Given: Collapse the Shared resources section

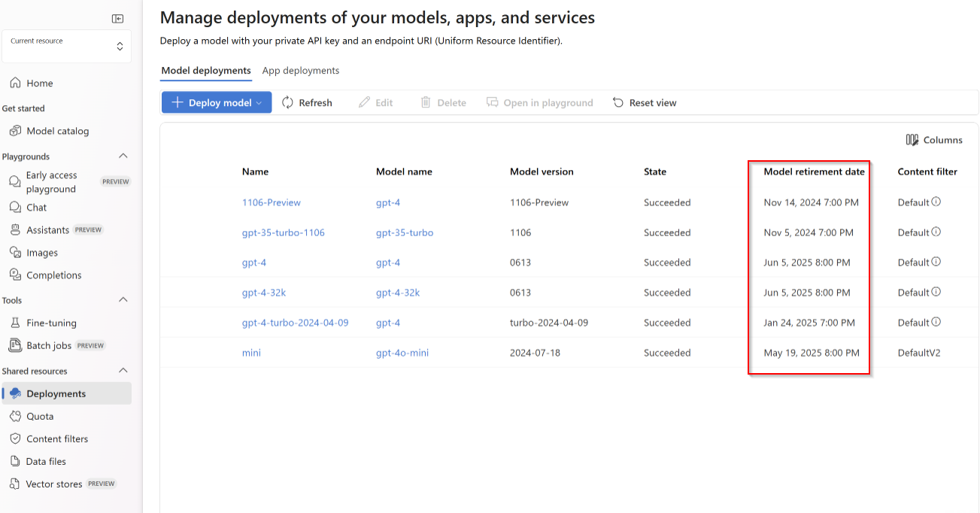Looking at the screenshot, I should 123,371.
